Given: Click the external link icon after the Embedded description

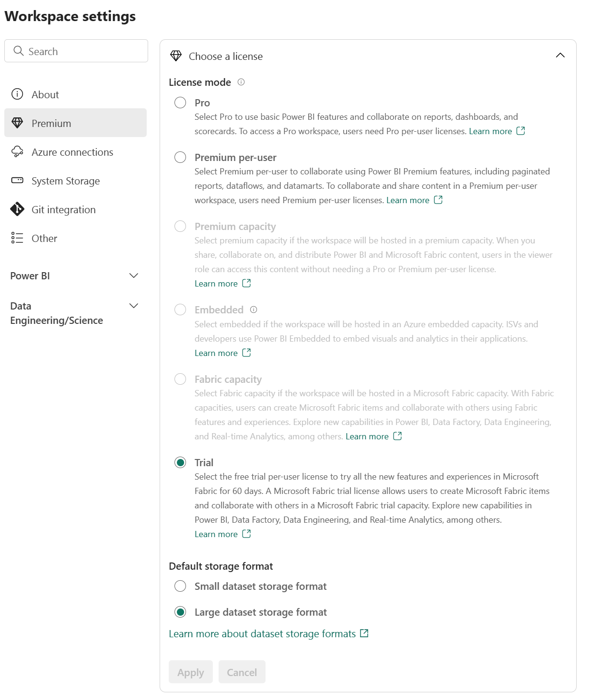Looking at the screenshot, I should pyautogui.click(x=246, y=353).
